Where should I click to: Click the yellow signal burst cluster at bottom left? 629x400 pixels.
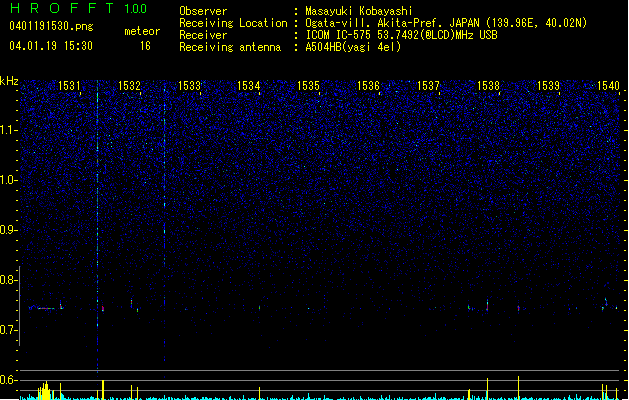click(x=45, y=391)
